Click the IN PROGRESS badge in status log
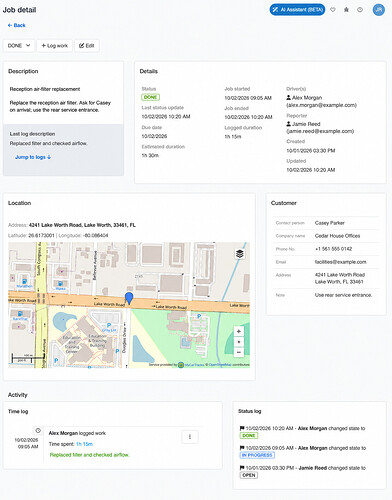The height and width of the screenshot is (500, 392). tap(257, 455)
